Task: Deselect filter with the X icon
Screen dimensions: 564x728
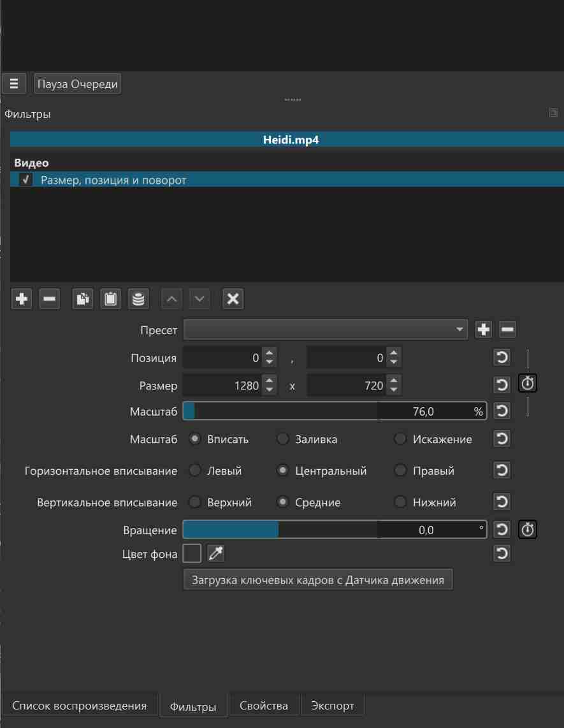Action: click(233, 298)
